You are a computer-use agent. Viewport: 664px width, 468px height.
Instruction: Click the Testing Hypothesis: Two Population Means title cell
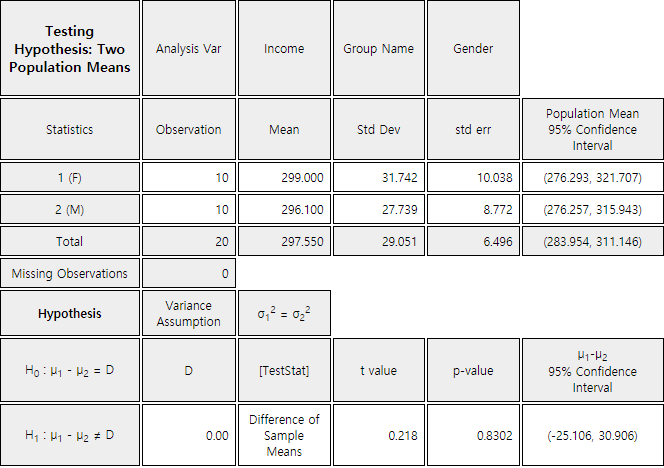tap(70, 48)
